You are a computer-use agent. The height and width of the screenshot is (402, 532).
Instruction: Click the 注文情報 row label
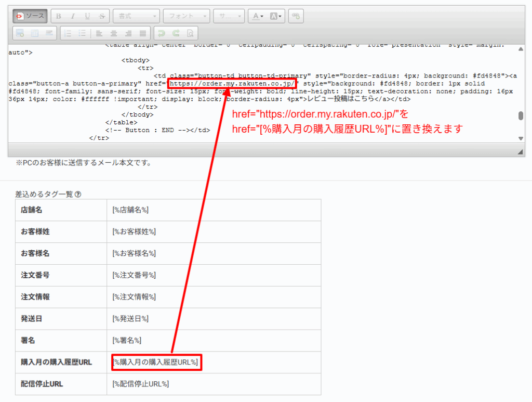(x=35, y=297)
